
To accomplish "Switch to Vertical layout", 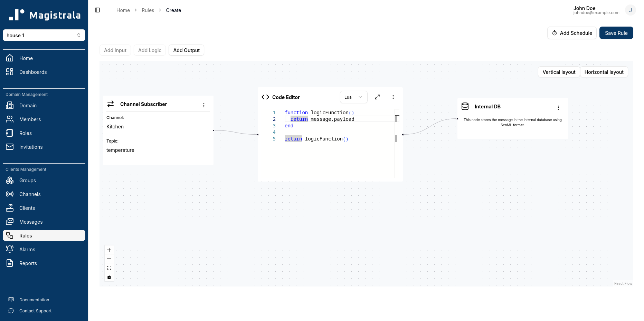I will pos(559,72).
